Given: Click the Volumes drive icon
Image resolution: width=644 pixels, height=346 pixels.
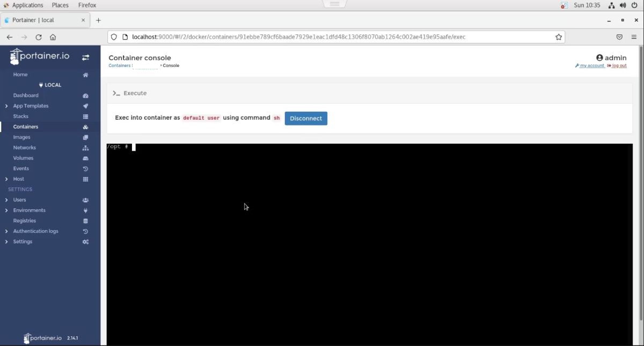Looking at the screenshot, I should [85, 158].
